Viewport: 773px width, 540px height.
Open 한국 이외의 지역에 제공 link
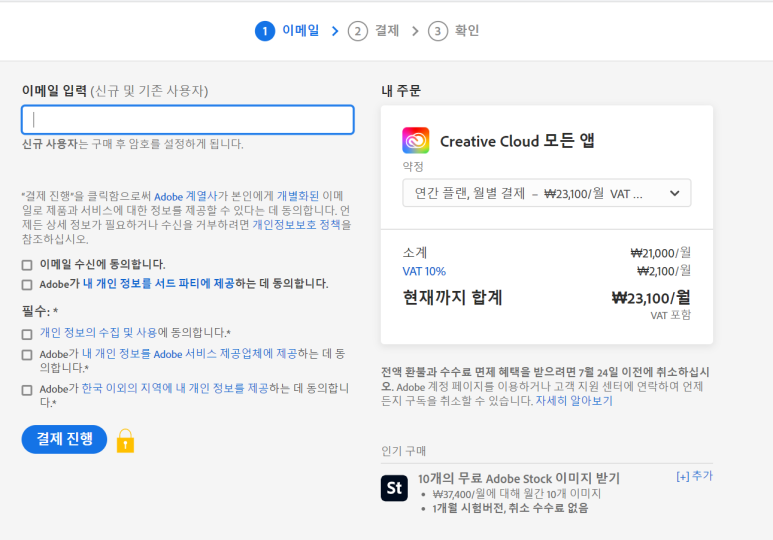pos(175,388)
